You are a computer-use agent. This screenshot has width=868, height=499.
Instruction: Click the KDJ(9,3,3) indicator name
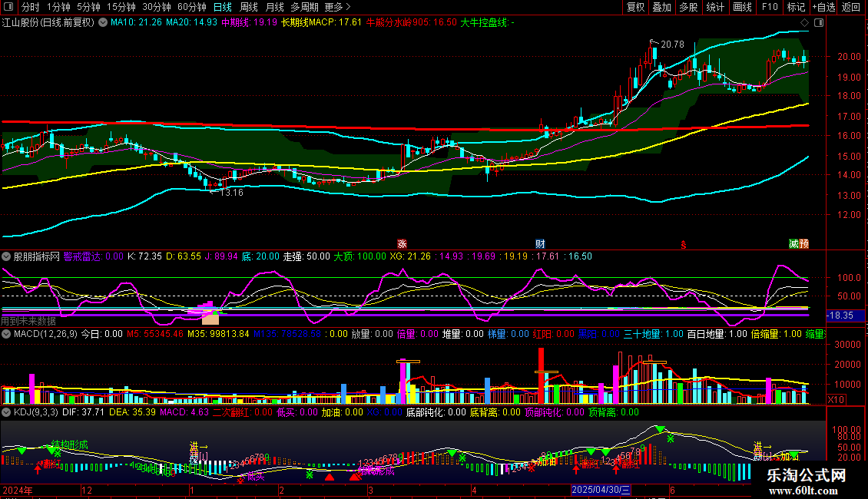coord(35,412)
